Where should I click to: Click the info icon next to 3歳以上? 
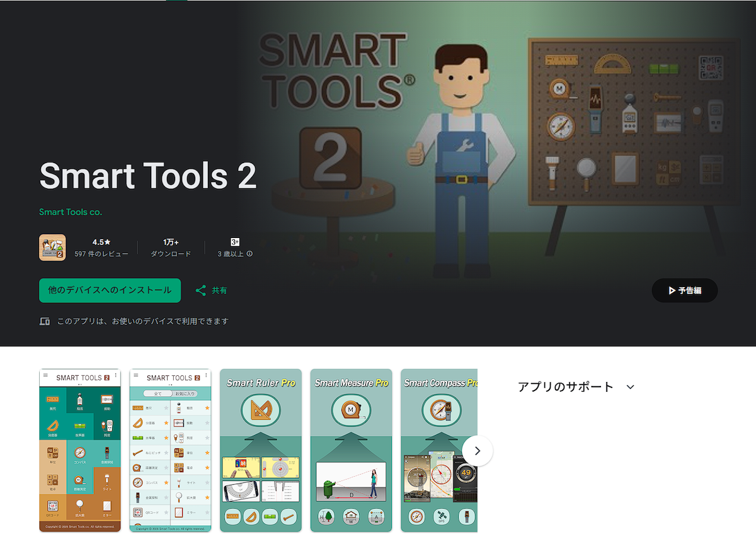249,254
